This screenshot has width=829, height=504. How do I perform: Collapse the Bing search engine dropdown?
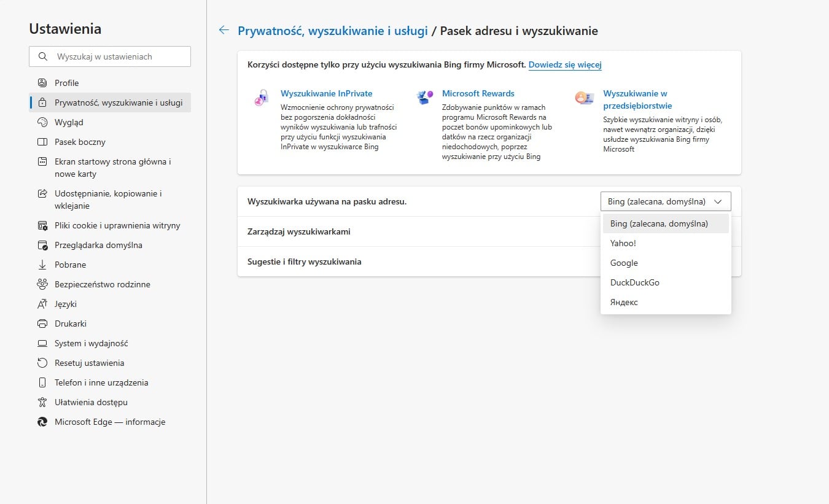(x=666, y=201)
